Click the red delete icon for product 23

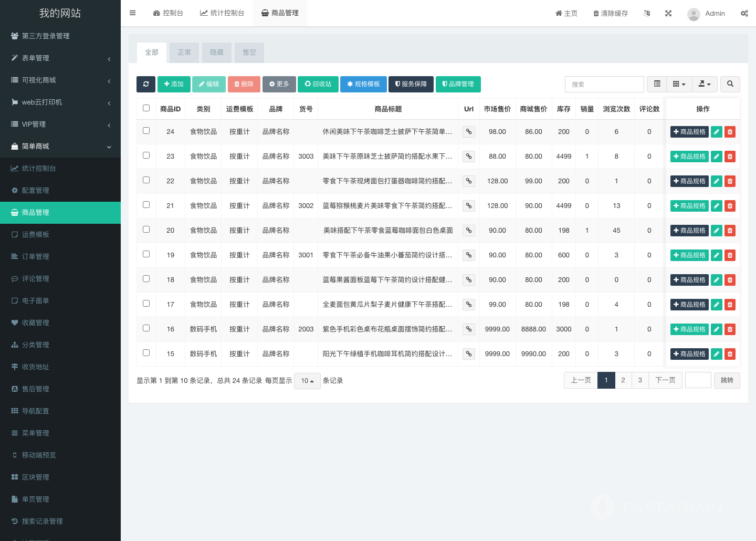(730, 157)
